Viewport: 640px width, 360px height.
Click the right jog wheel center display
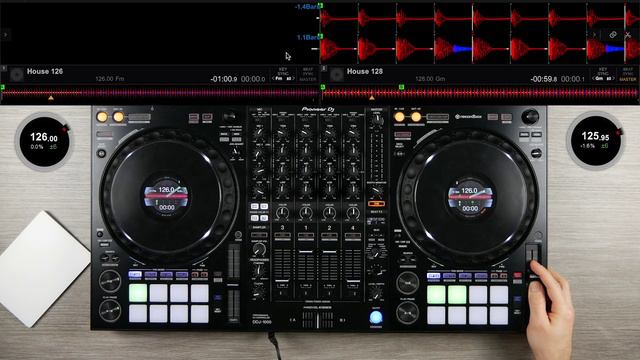coord(470,198)
